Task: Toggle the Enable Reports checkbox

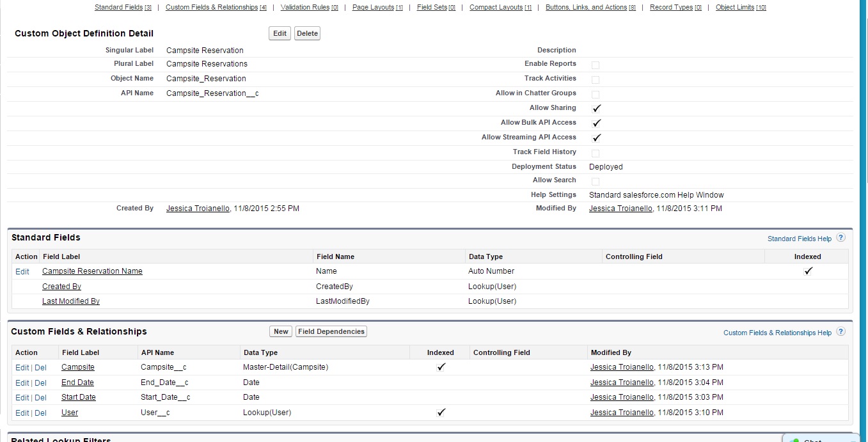Action: pos(596,65)
